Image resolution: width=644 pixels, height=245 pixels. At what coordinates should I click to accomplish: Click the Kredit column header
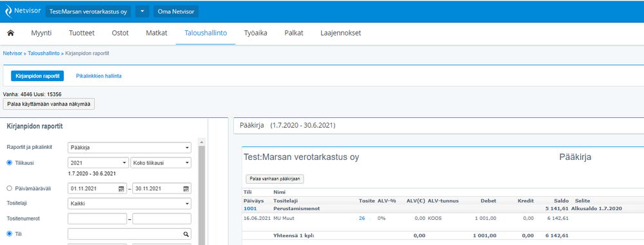click(x=526, y=201)
